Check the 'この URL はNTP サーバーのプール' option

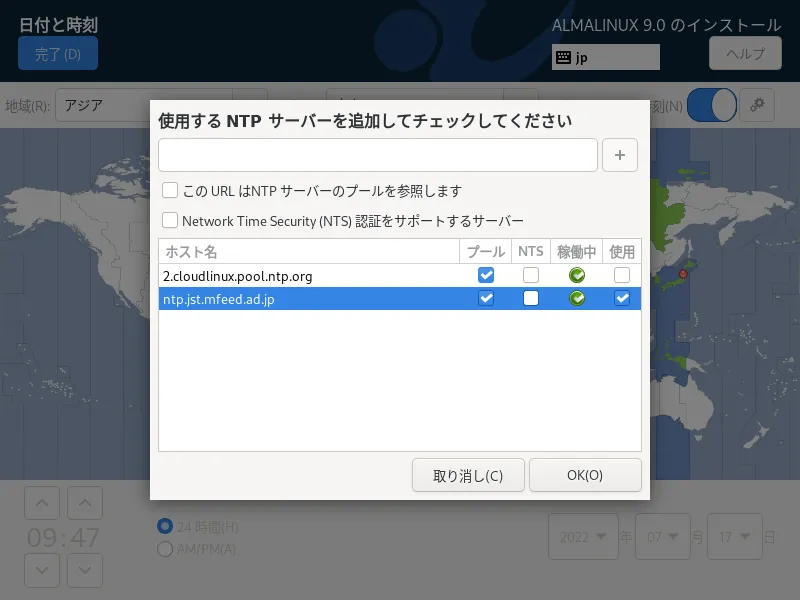tap(170, 190)
